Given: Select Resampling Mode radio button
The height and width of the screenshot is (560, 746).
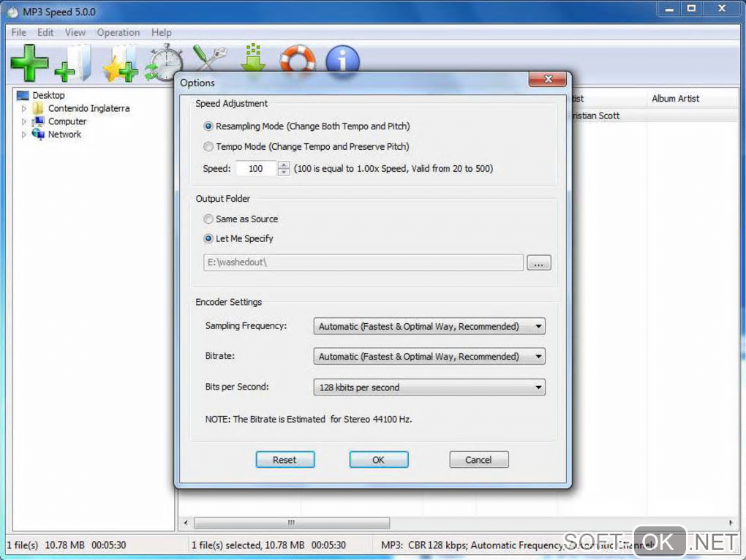Looking at the screenshot, I should 208,126.
